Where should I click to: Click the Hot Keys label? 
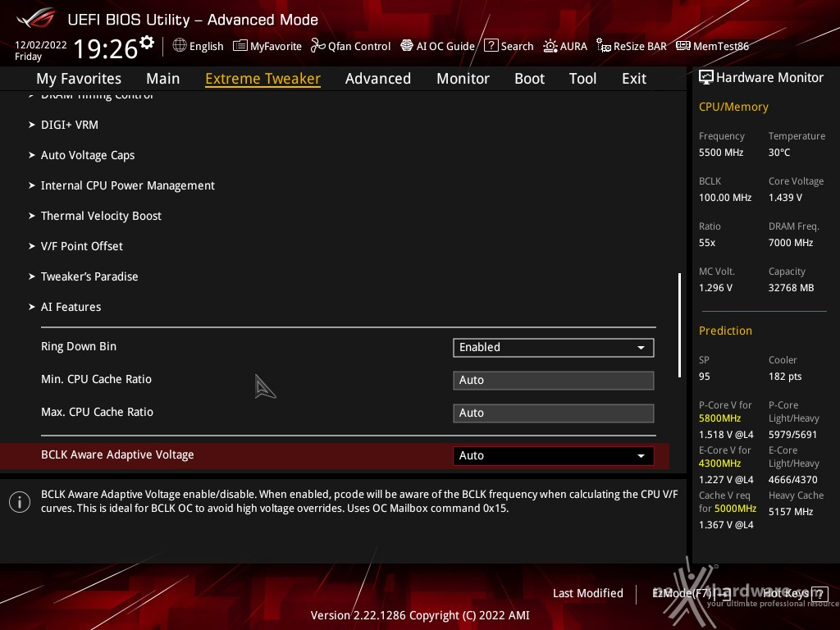click(785, 593)
